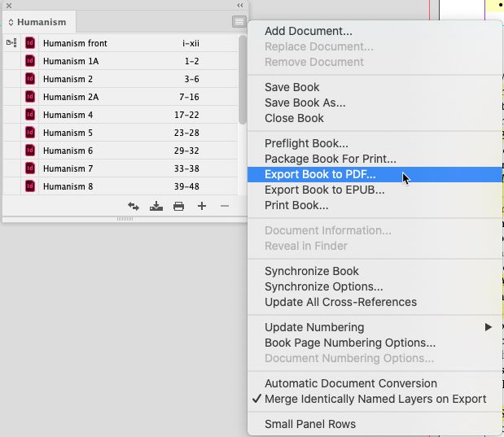Click the InDesign icon of Humanism 5
Viewport: 504px width, 437px height.
click(30, 133)
